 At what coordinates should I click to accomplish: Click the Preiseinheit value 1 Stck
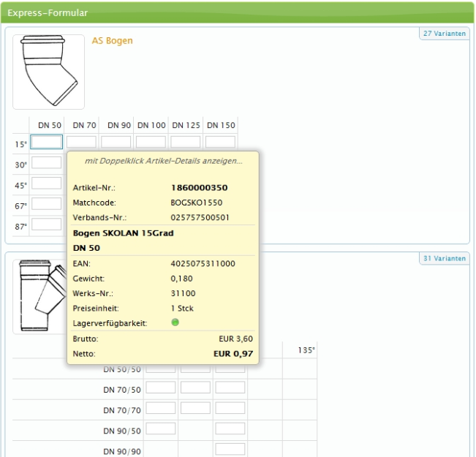182,309
